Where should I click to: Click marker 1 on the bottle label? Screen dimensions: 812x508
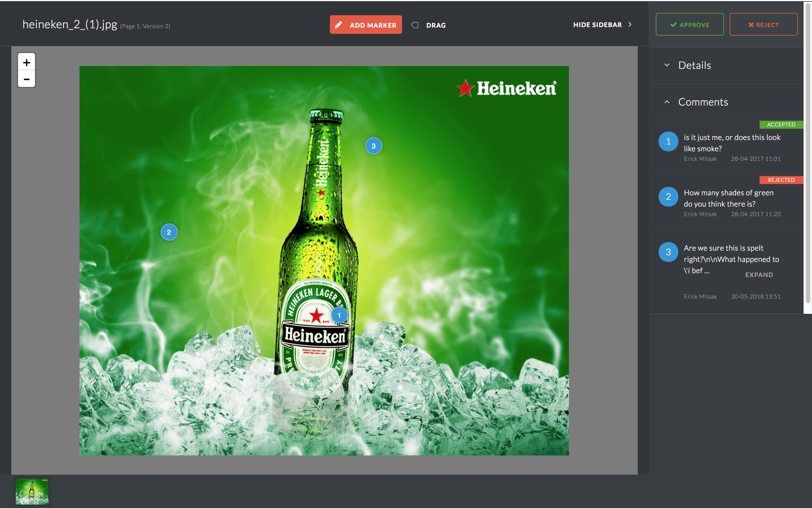click(339, 315)
